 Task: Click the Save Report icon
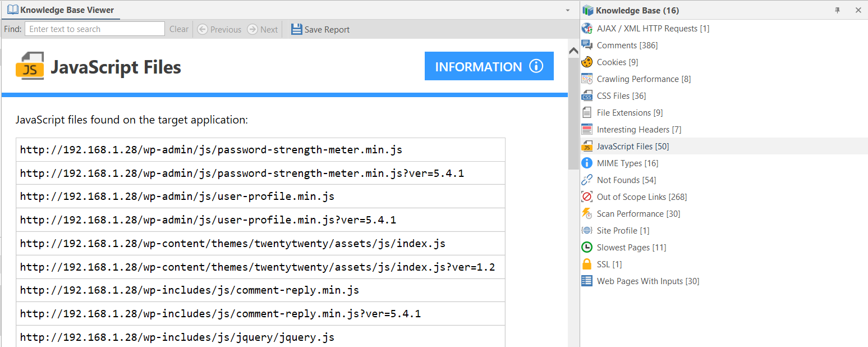tap(296, 29)
